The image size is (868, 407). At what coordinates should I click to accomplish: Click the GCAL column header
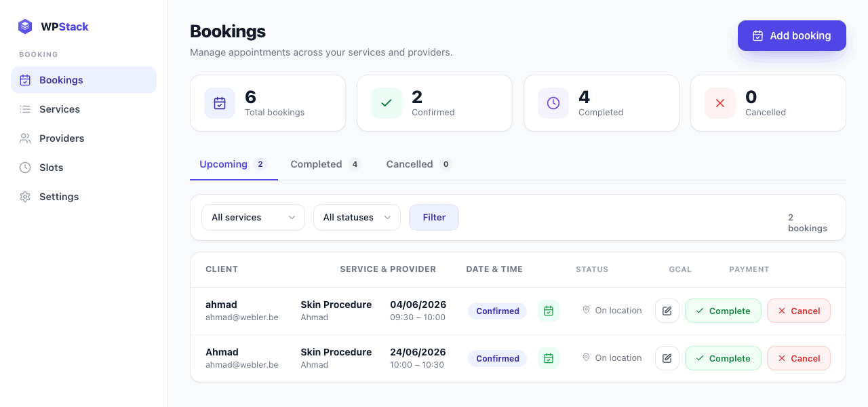point(680,269)
